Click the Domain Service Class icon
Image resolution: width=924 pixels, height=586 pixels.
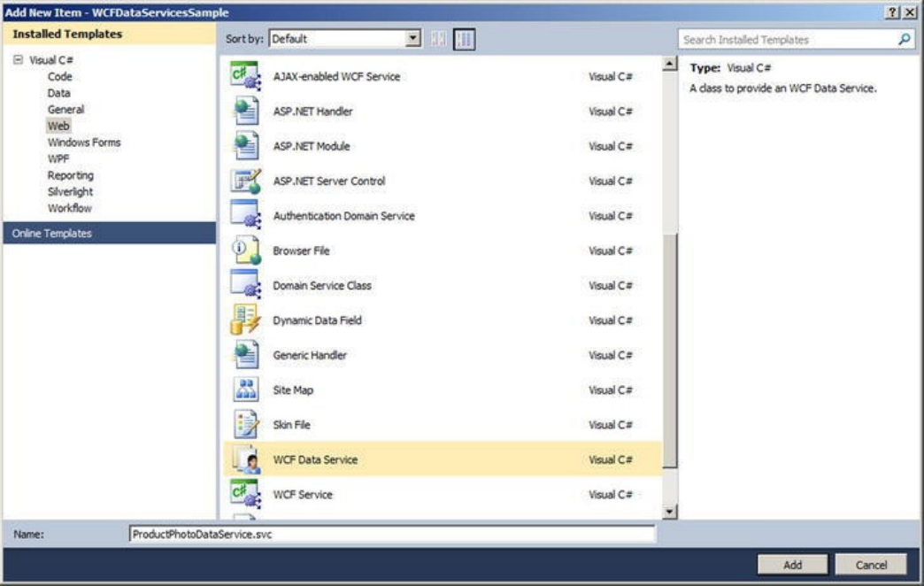click(x=246, y=285)
